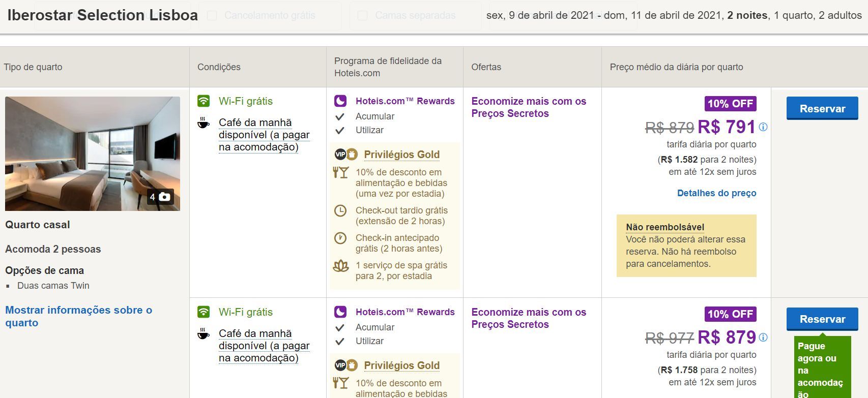
Task: Click the Ofertas column header
Action: [486, 67]
